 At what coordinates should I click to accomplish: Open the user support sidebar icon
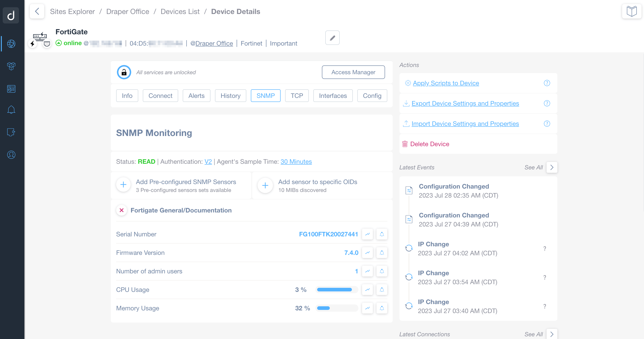11,155
